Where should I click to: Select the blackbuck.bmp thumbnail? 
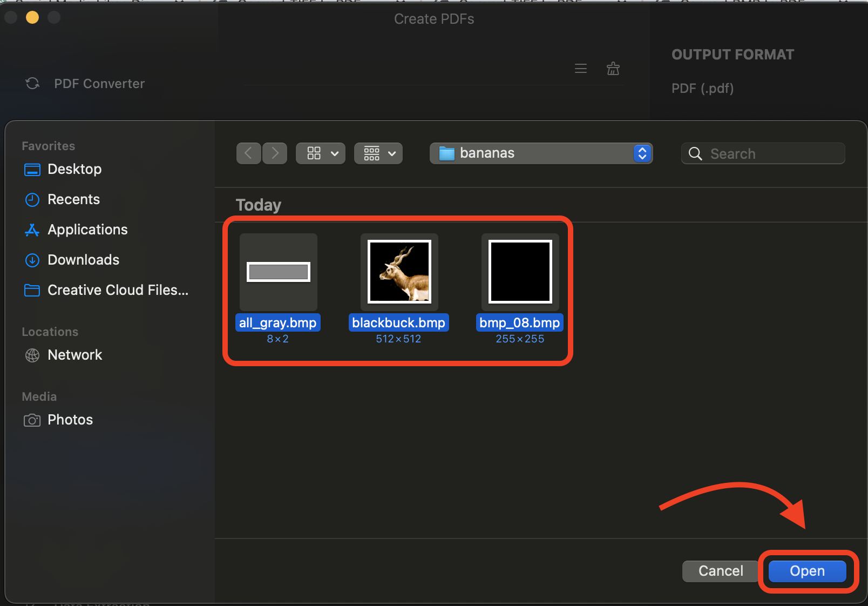[398, 272]
